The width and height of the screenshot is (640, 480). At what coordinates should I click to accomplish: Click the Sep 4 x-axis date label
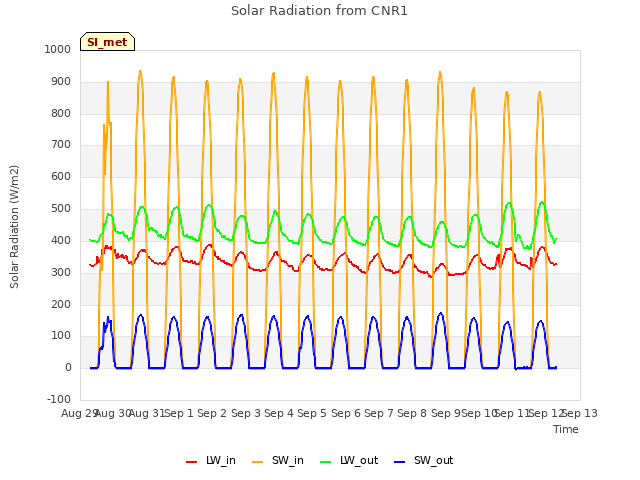tap(279, 413)
